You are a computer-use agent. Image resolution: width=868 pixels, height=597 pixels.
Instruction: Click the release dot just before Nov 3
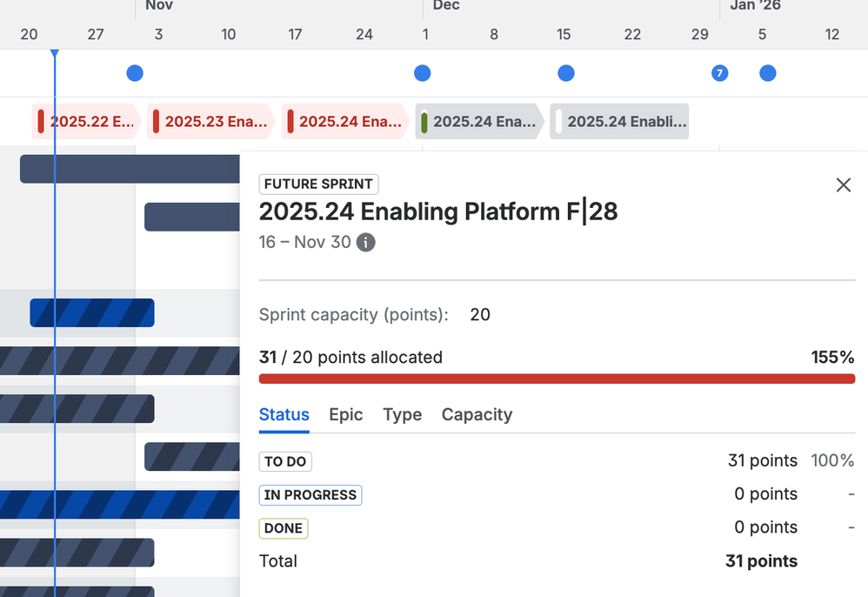tap(135, 73)
